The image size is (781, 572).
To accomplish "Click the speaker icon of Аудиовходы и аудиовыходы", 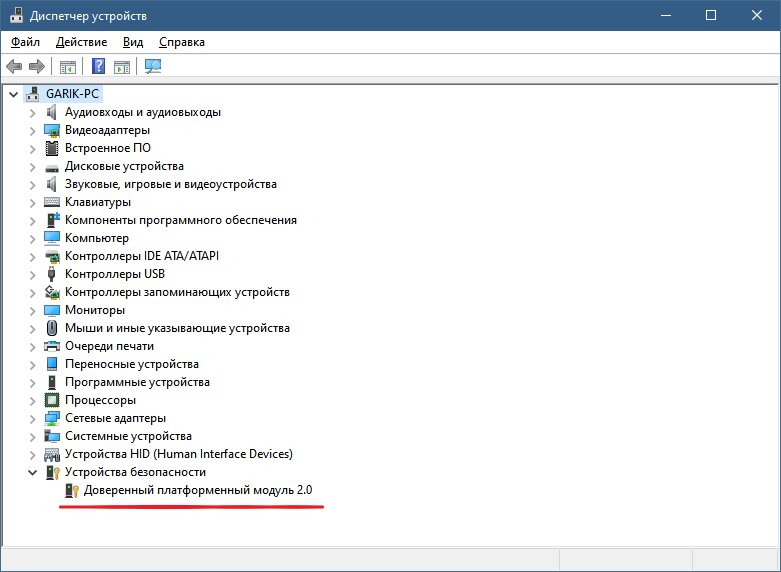I will tap(52, 112).
